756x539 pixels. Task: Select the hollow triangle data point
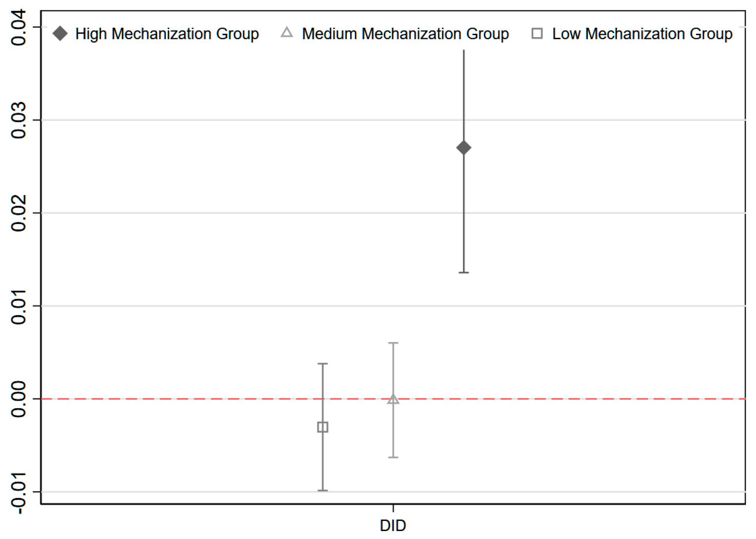(x=393, y=399)
